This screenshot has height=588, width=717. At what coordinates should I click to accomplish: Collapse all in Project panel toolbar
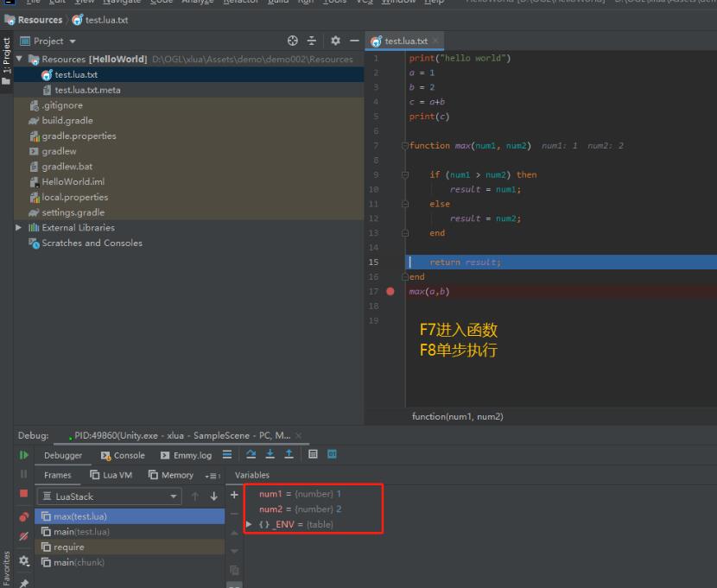[311, 41]
